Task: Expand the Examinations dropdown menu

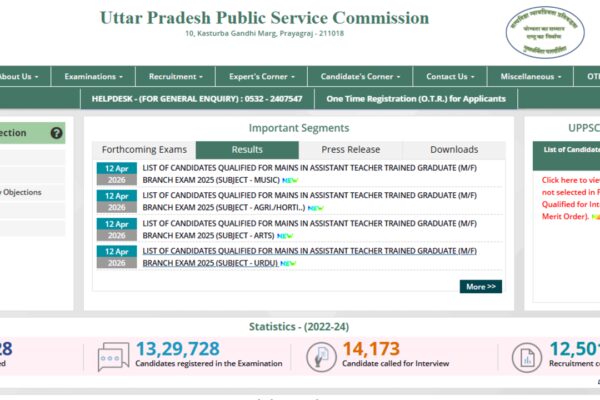Action: click(93, 77)
